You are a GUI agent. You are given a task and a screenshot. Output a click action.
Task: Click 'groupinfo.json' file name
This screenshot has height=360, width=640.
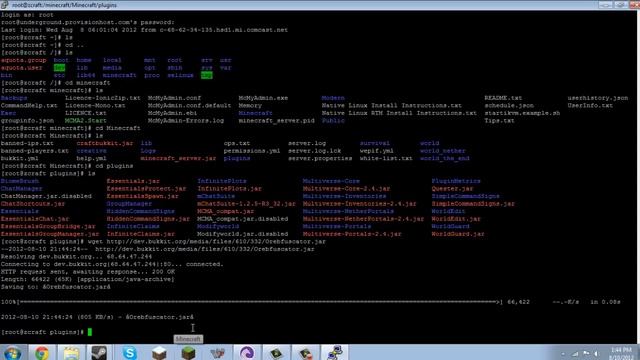[x=27, y=120]
